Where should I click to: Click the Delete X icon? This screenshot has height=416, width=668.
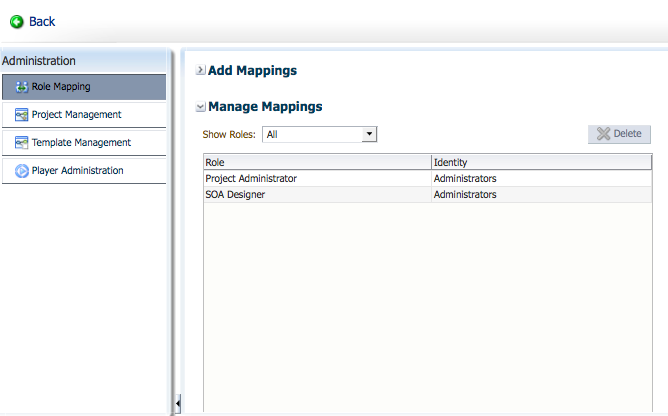(603, 134)
